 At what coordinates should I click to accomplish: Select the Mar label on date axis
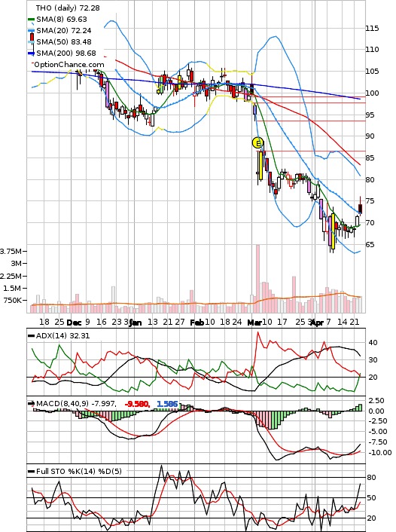click(254, 323)
